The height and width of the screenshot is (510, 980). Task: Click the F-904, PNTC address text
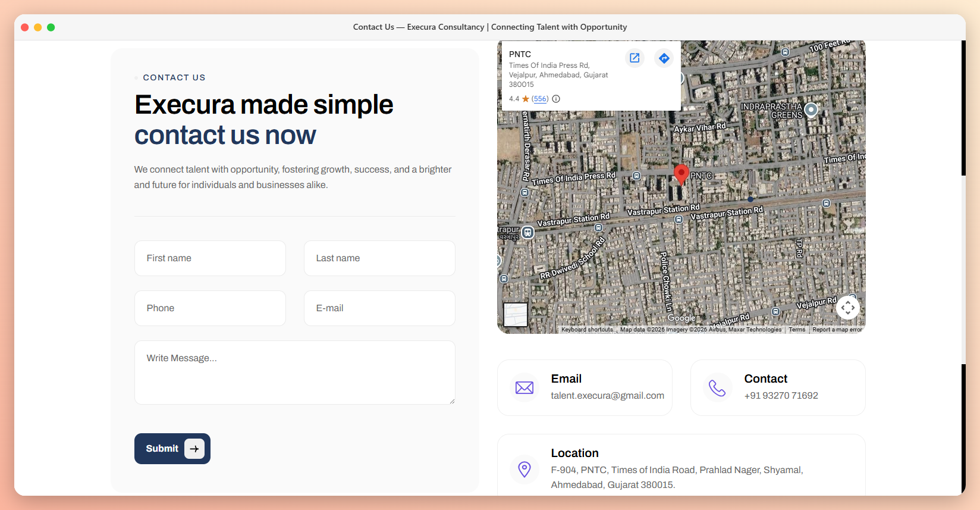click(677, 477)
